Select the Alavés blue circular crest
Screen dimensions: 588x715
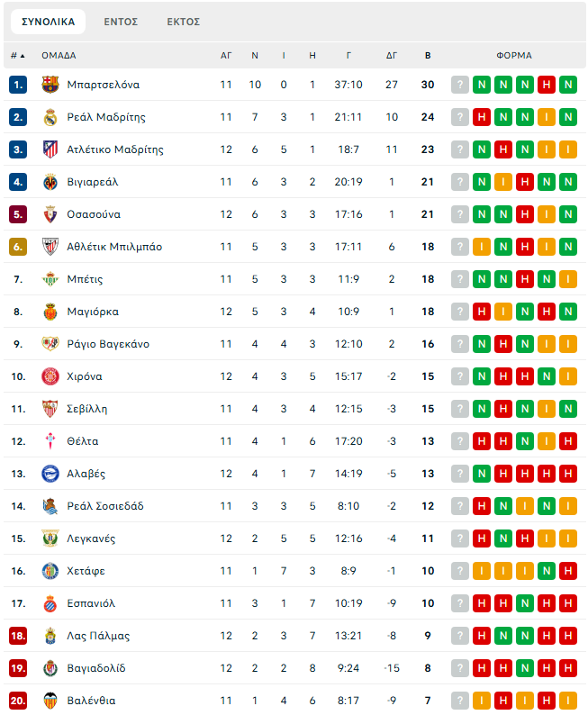[50, 474]
